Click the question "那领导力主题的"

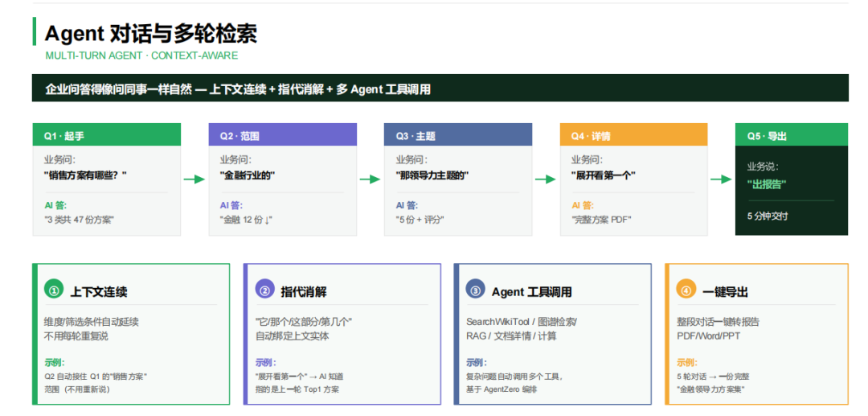(x=432, y=175)
